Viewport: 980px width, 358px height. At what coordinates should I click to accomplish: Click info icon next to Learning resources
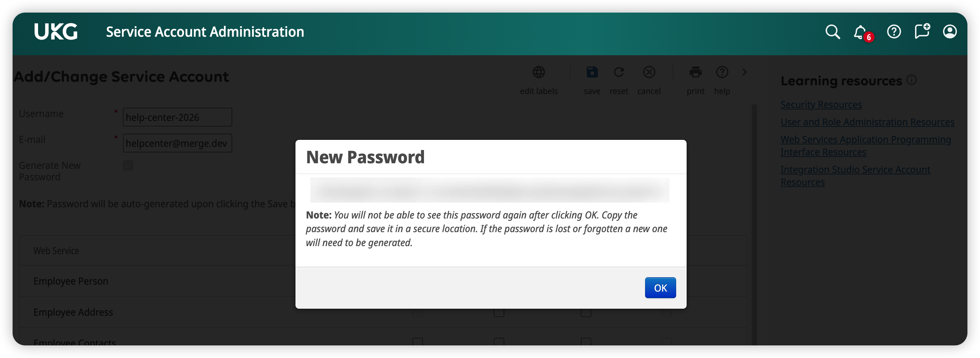[x=912, y=80]
